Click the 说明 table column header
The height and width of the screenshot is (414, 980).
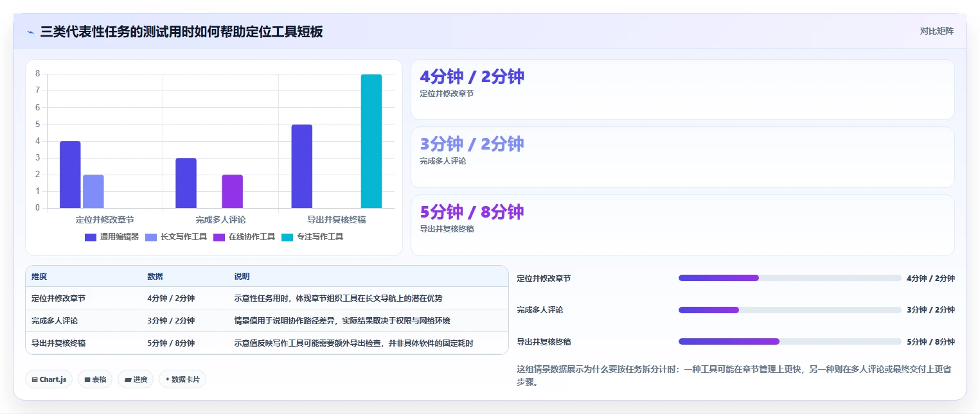[x=242, y=277]
